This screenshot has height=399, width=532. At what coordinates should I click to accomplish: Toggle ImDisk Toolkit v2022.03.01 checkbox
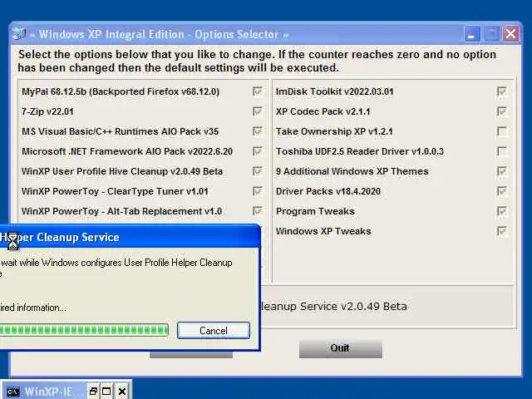click(502, 91)
